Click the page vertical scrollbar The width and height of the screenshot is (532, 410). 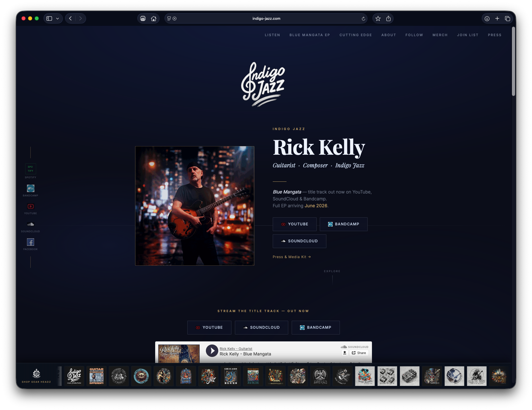tap(514, 61)
